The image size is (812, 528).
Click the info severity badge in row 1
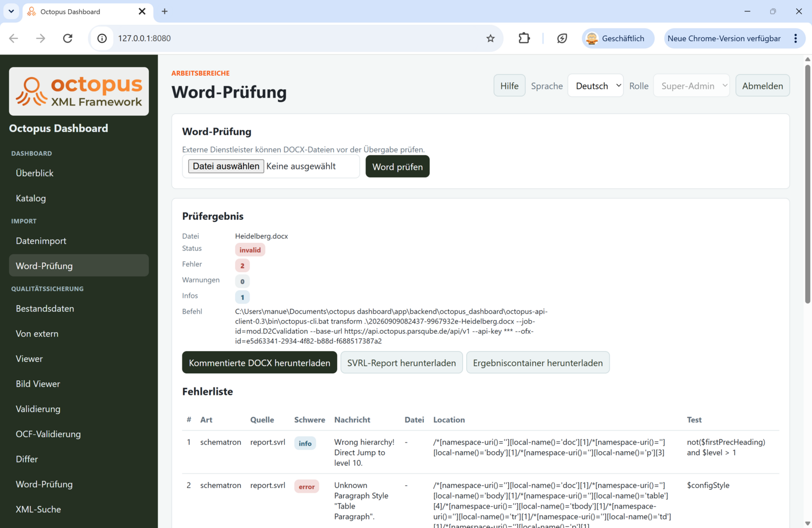[x=305, y=443]
